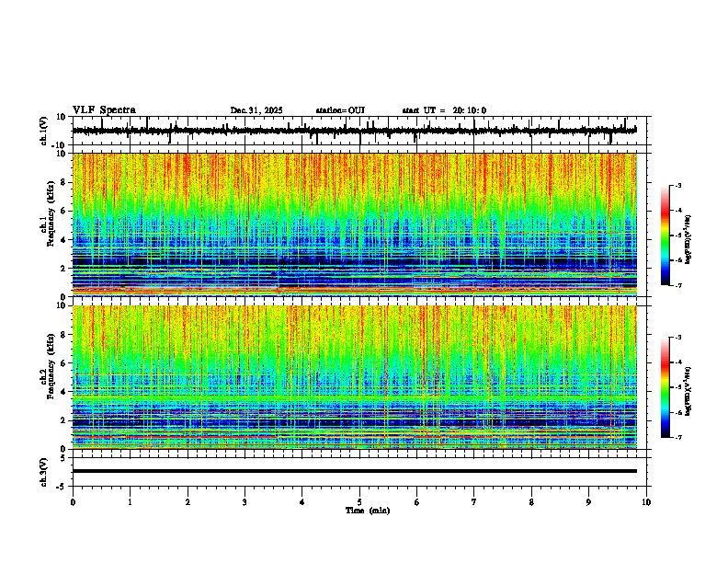Screen dimensions: 728x563
Task: Click the "Time (min)" axis label
Action: point(368,511)
